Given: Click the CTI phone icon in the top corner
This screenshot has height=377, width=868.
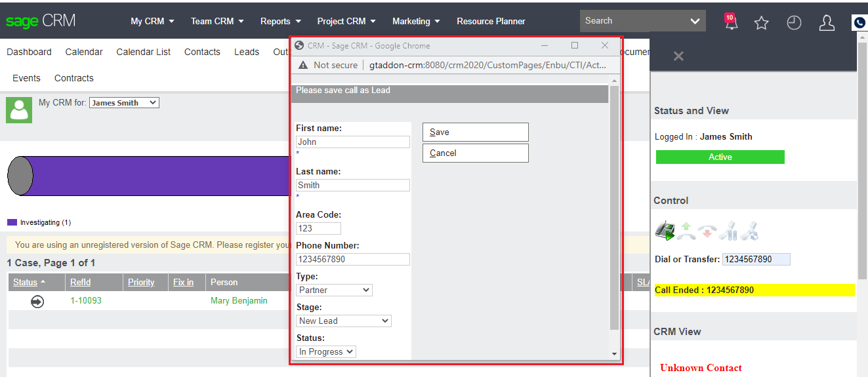Looking at the screenshot, I should [x=860, y=23].
